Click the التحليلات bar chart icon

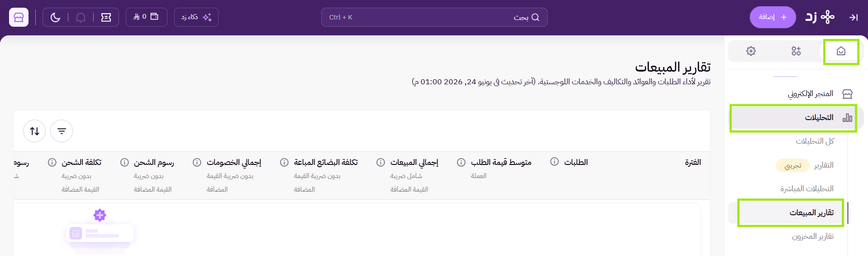pos(847,118)
